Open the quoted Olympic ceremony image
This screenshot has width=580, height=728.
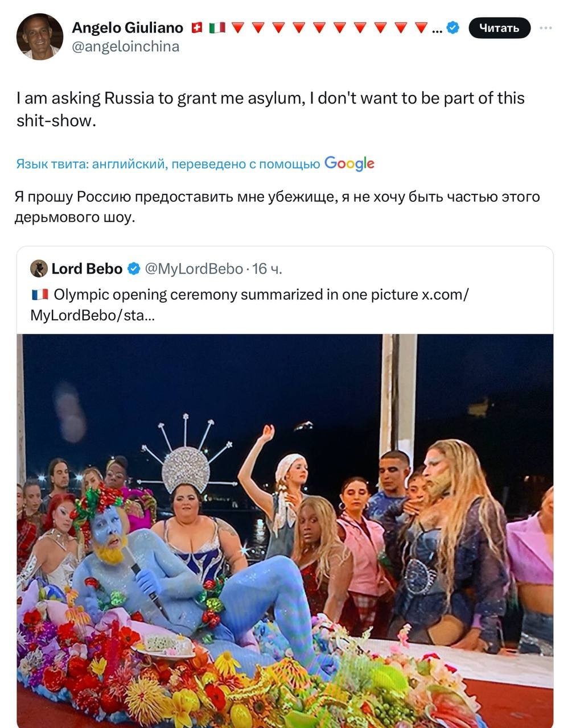pyautogui.click(x=285, y=529)
